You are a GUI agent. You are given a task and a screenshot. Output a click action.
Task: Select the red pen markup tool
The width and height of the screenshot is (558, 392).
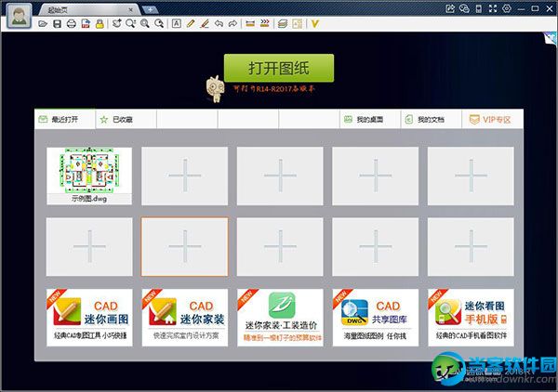click(x=205, y=24)
